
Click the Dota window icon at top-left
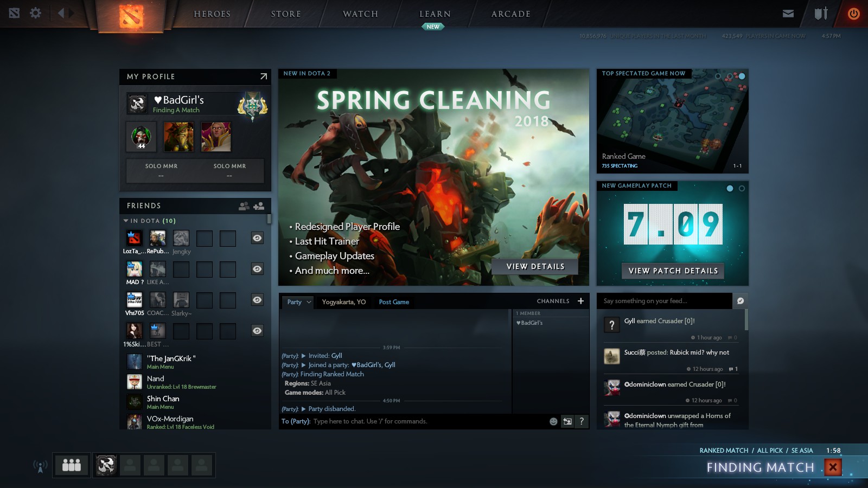point(14,13)
